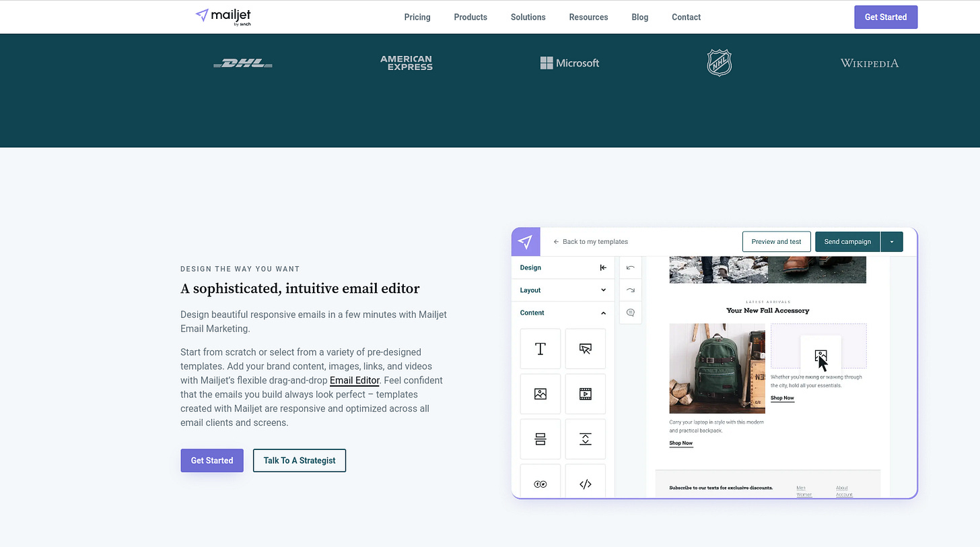Click the American Express logo

[x=407, y=63]
